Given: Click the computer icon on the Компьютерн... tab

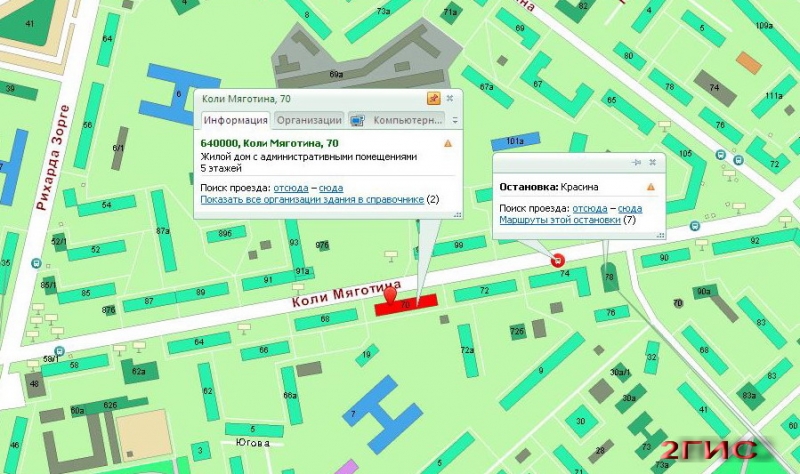Looking at the screenshot, I should 357,120.
